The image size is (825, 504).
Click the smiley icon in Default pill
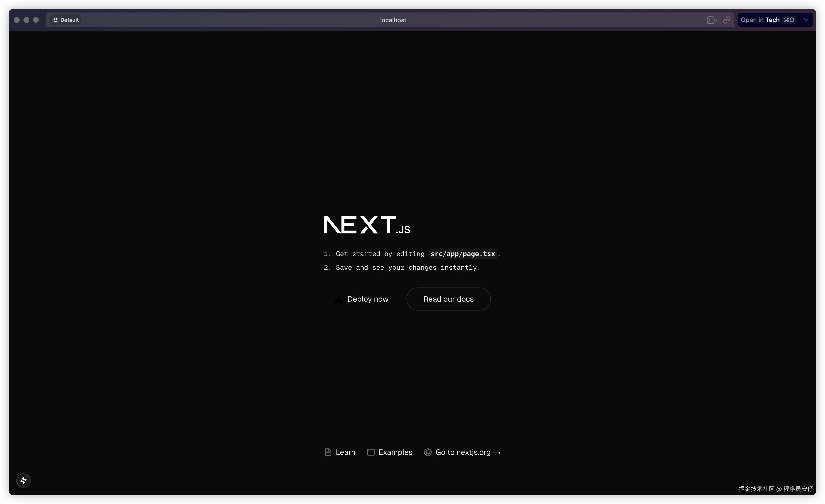click(x=56, y=20)
